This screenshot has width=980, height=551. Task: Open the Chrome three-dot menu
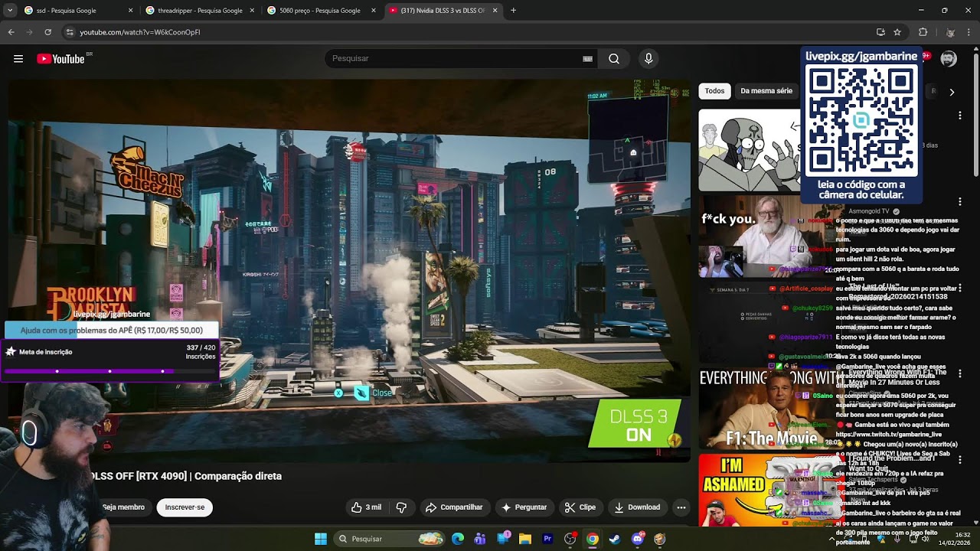(969, 32)
